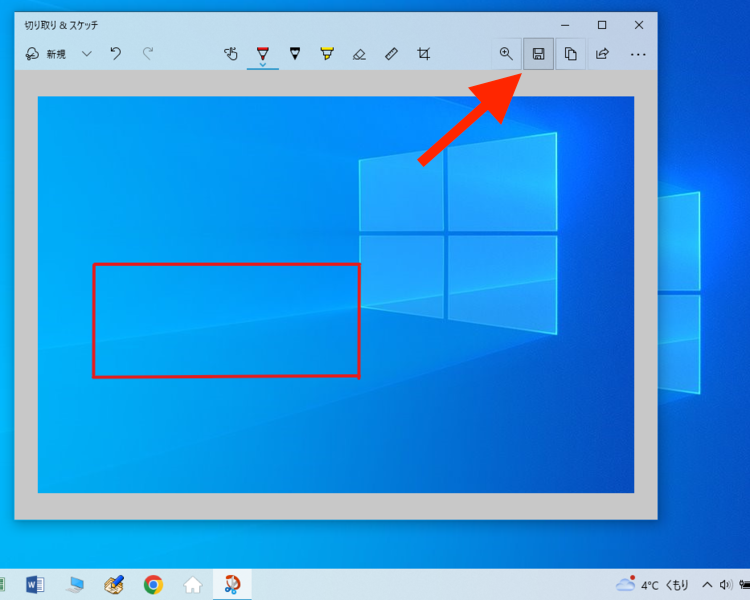Select the Image crop tool

click(x=423, y=54)
